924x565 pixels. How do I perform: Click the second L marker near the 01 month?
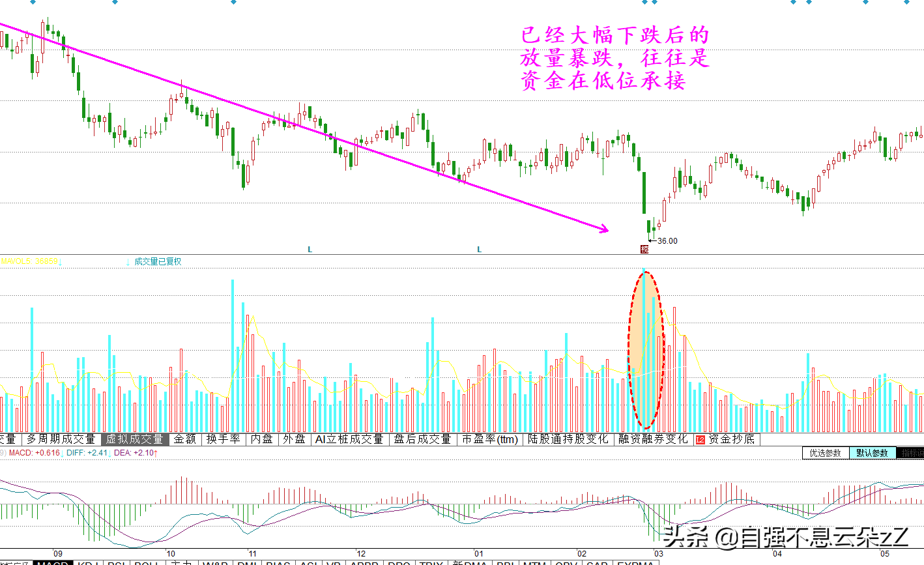pos(479,250)
